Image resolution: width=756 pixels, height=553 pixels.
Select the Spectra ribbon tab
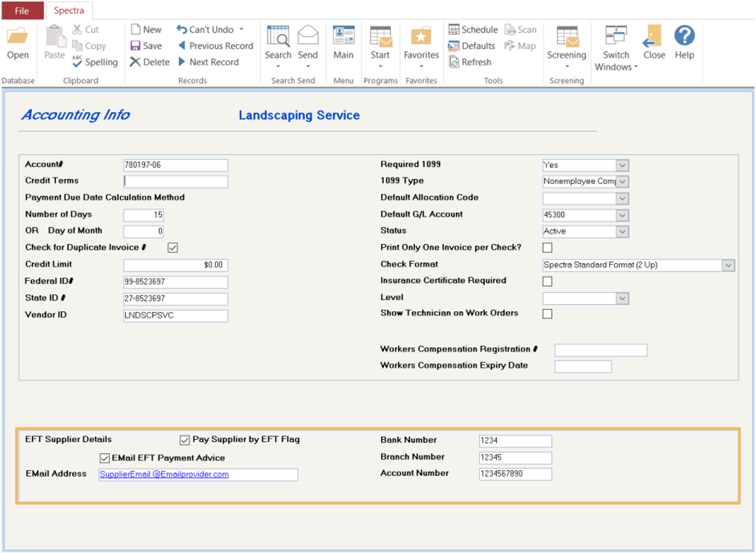69,10
